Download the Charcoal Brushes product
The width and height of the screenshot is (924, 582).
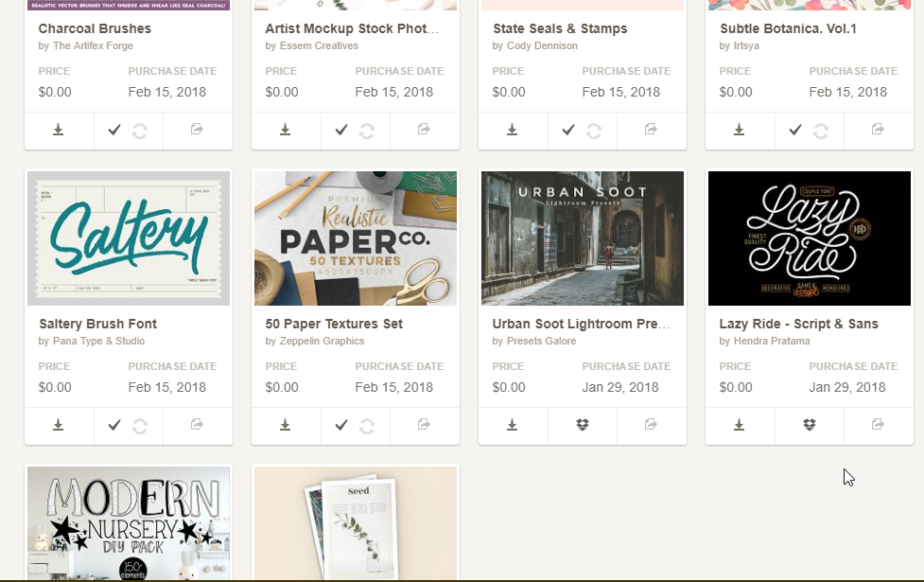[x=59, y=130]
